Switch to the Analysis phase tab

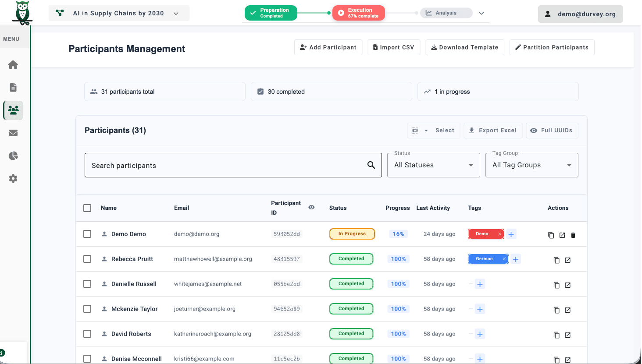point(446,13)
